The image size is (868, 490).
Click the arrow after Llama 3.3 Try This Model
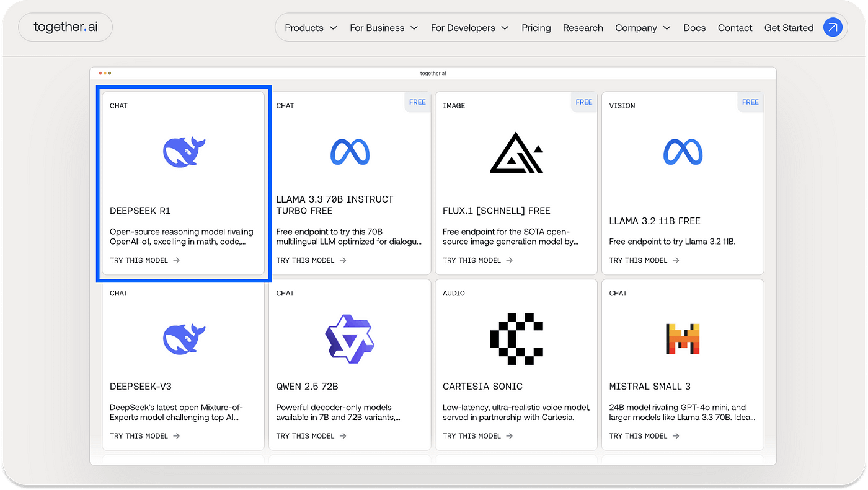[343, 261]
